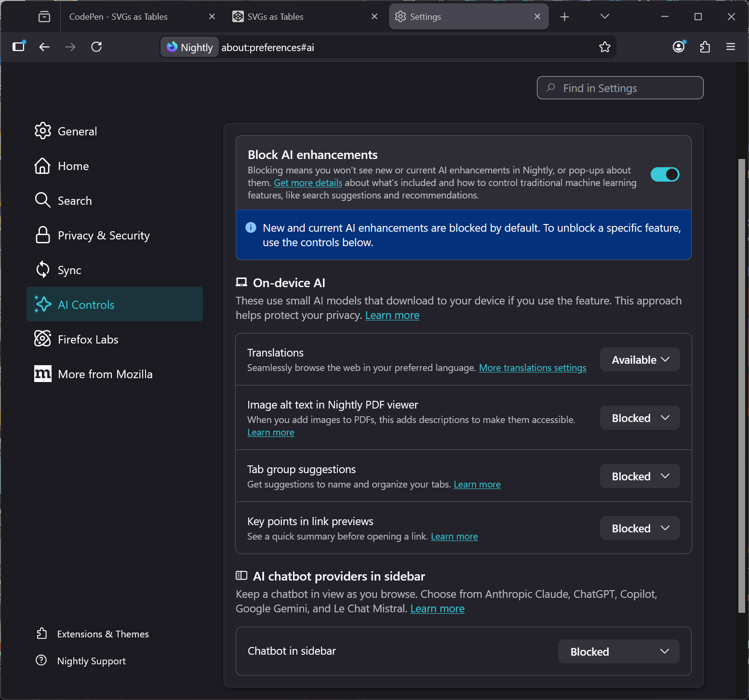Turn off Block AI enhancements toggle
The image size is (749, 700).
(665, 174)
